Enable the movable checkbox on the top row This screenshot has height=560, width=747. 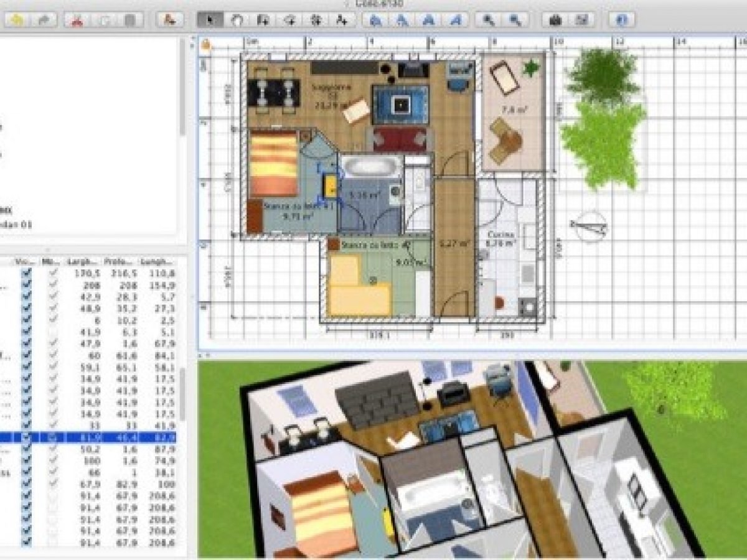(x=52, y=271)
